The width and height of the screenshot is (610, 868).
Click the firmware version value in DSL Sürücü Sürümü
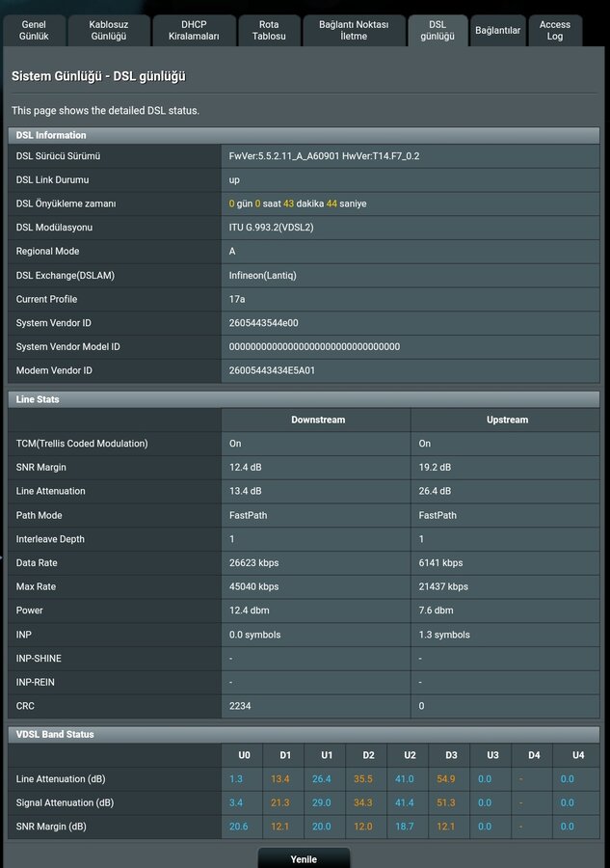(324, 156)
